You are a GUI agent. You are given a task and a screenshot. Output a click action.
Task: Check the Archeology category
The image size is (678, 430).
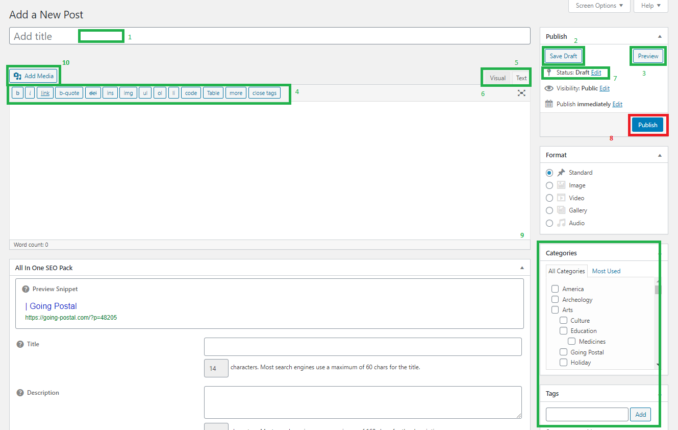point(555,299)
